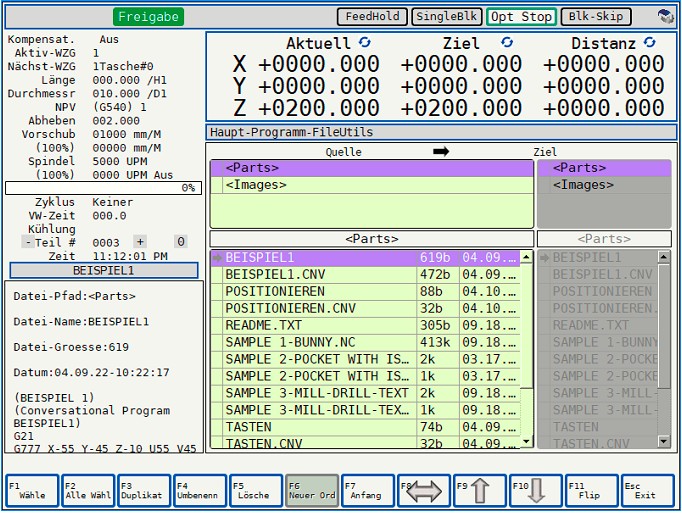Click F5 Lösche softkey

pyautogui.click(x=256, y=491)
